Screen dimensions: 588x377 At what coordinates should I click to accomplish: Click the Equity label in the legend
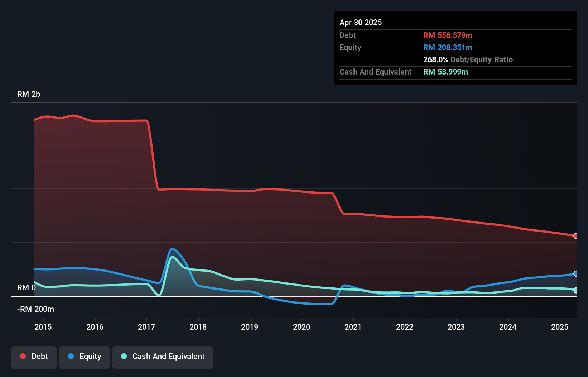90,357
